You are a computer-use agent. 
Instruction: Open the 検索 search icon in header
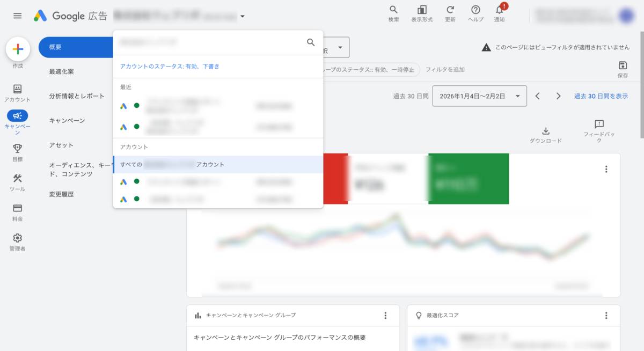393,10
